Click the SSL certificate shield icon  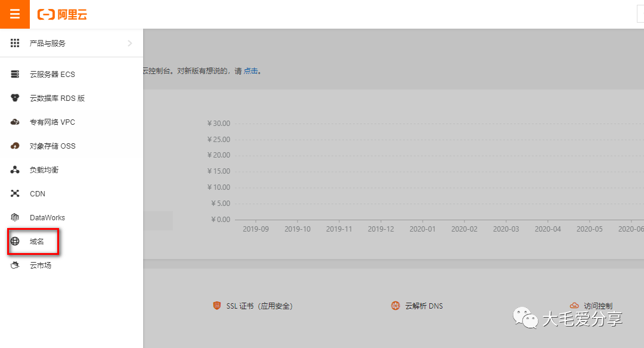[x=217, y=306]
